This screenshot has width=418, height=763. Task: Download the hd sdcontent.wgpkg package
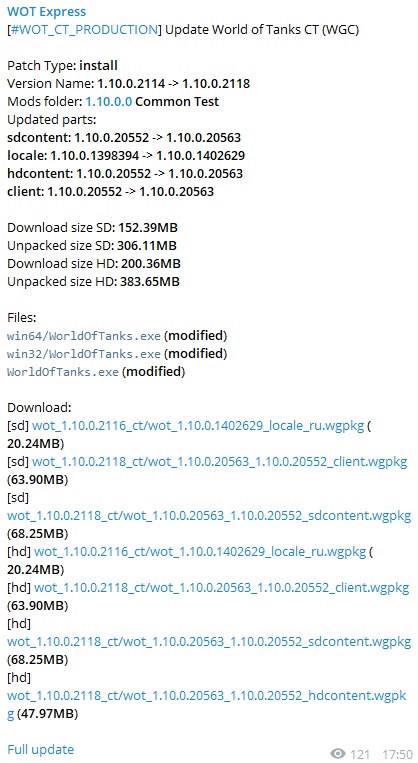pos(209,642)
